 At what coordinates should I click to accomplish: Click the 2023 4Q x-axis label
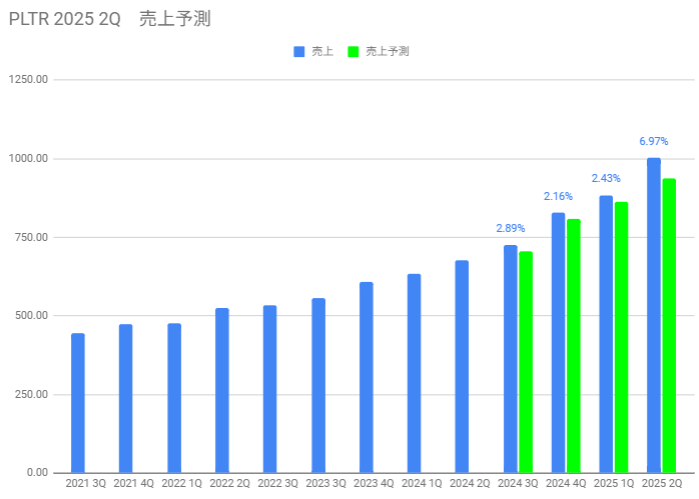[374, 483]
